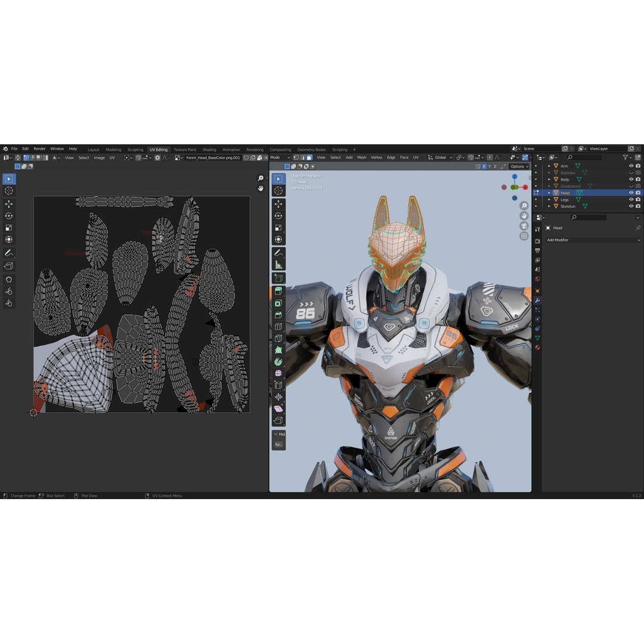Open the Render menu
Screen dimensions: 644x644
coord(39,148)
